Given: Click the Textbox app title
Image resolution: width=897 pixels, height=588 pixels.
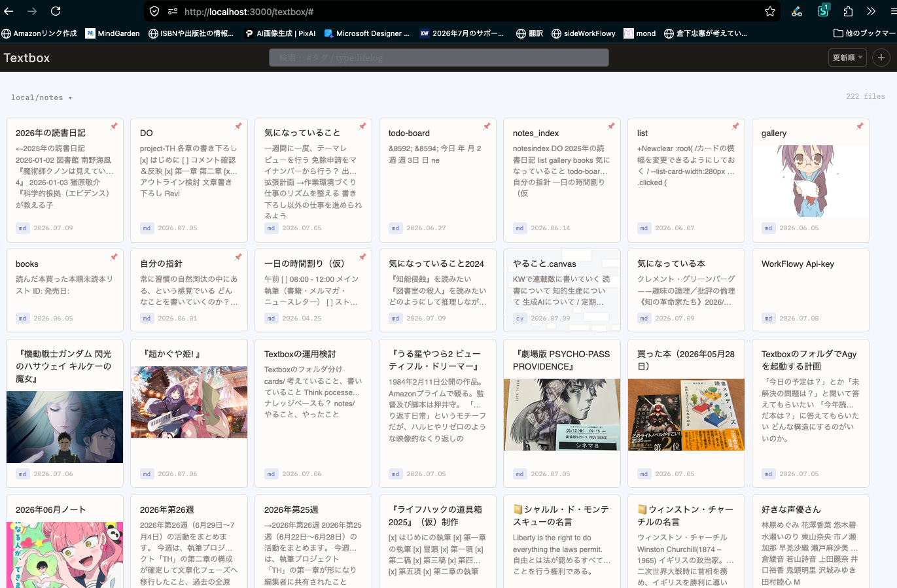Looking at the screenshot, I should [x=27, y=58].
